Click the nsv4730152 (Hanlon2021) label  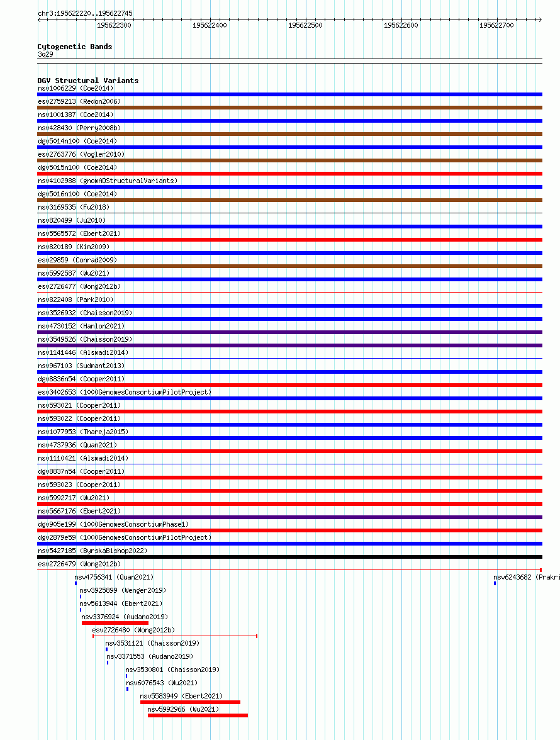81,326
